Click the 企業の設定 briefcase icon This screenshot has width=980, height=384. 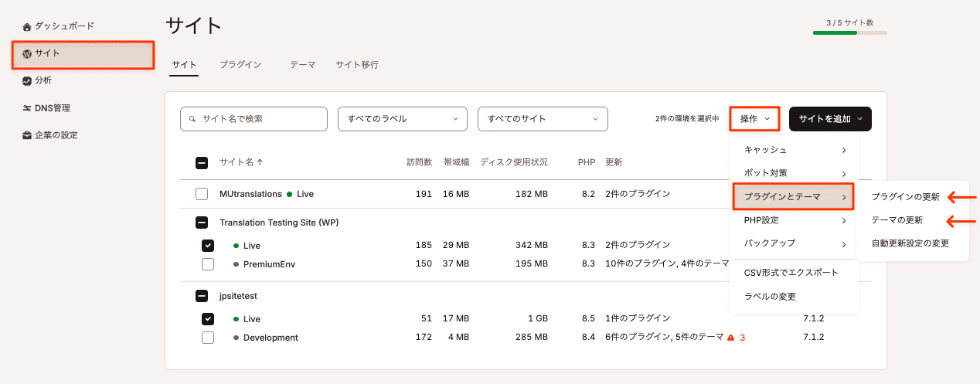(x=27, y=135)
